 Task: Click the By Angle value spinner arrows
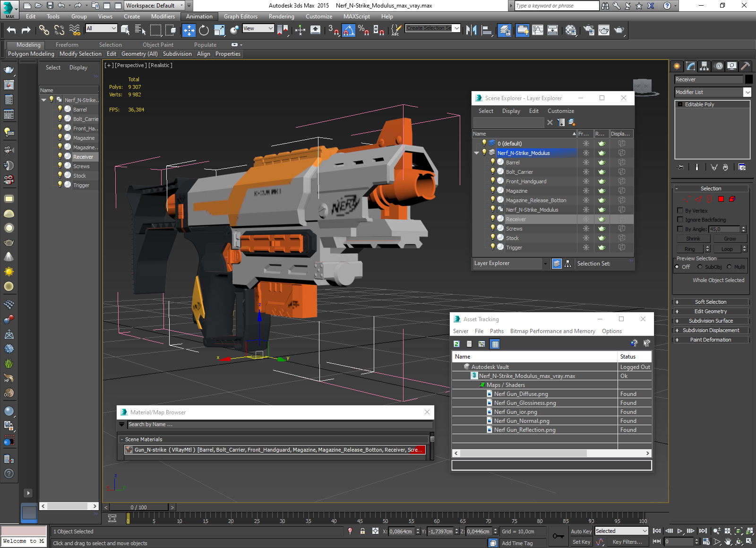coord(743,229)
